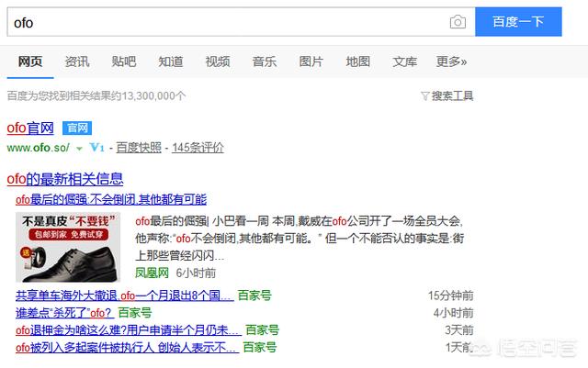Click the 3天前 timestamp

pyautogui.click(x=459, y=330)
